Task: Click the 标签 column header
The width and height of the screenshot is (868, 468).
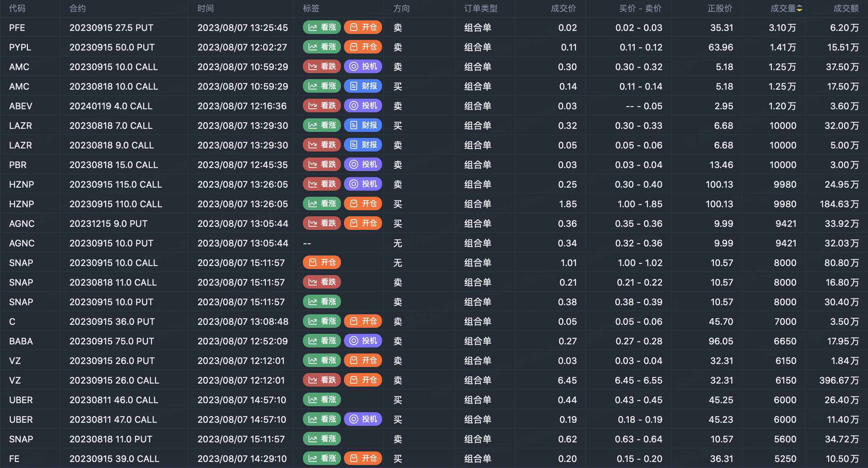Action: click(311, 8)
